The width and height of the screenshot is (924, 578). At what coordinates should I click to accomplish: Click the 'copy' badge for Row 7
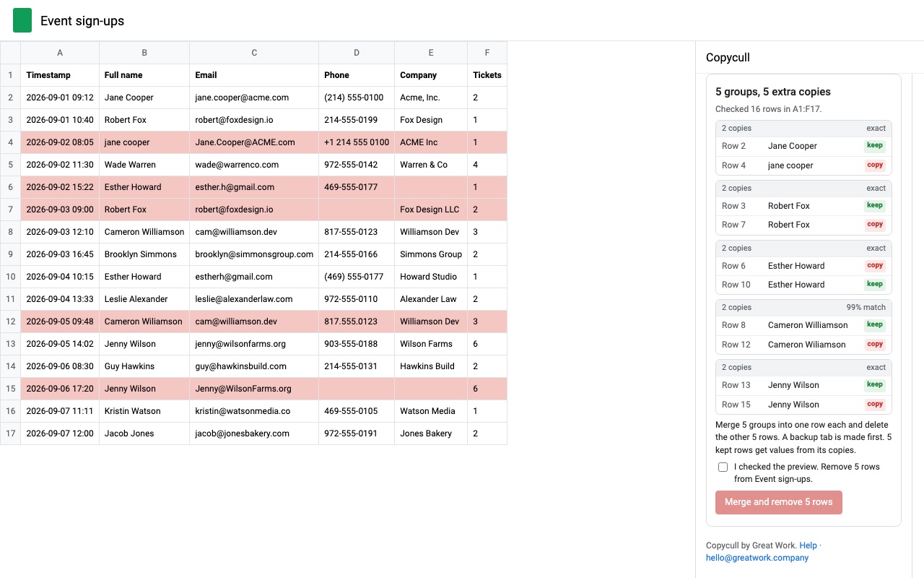(x=875, y=224)
